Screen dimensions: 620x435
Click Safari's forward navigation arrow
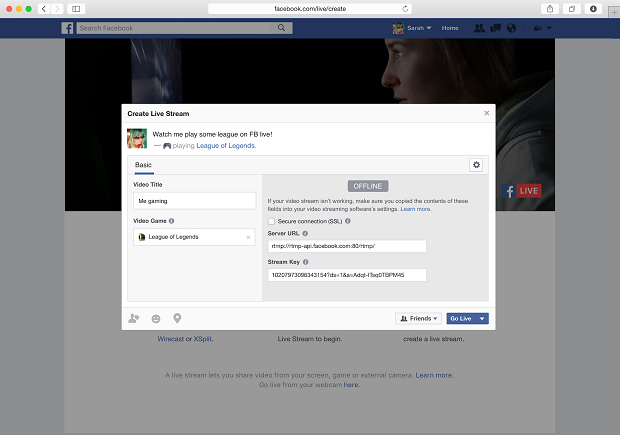(x=57, y=9)
